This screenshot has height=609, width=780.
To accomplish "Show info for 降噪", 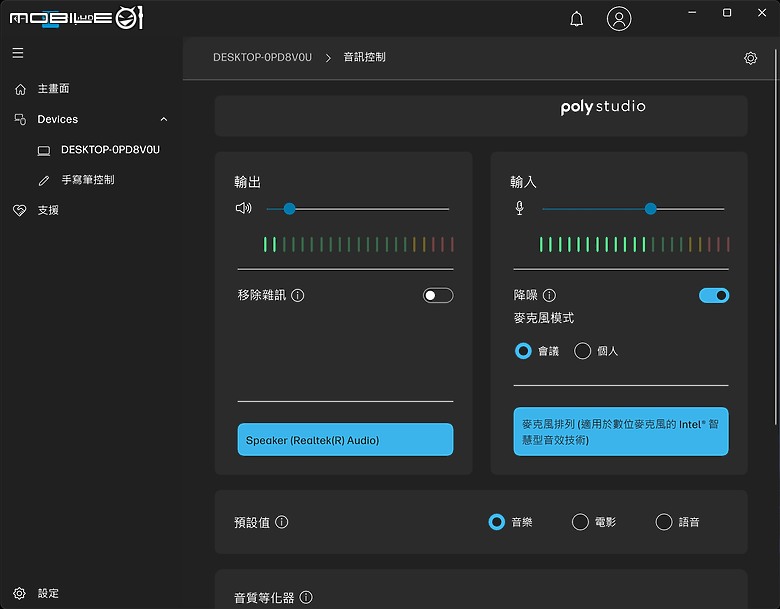I will 549,296.
